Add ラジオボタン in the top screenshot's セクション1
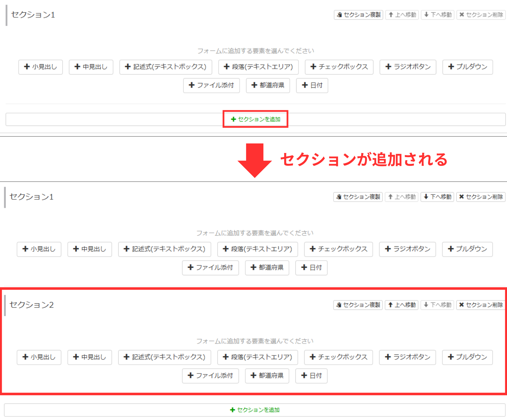 pyautogui.click(x=408, y=67)
